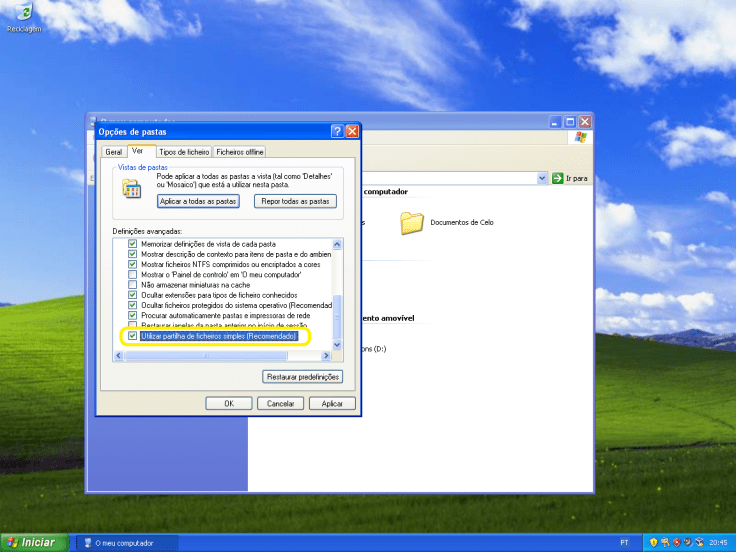The height and width of the screenshot is (552, 736).
Task: Open the Tipos de ficheiro tab
Action: click(184, 152)
